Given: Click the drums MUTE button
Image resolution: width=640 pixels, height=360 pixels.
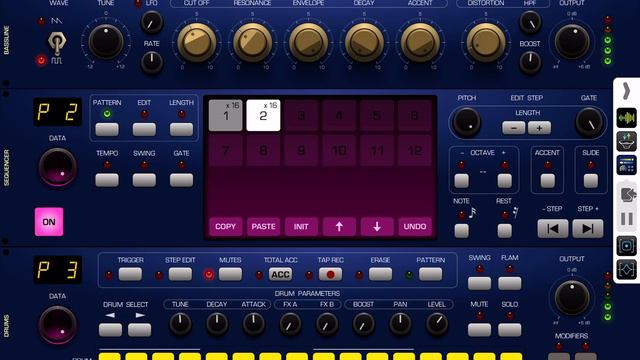Looking at the screenshot, I should click(479, 330).
